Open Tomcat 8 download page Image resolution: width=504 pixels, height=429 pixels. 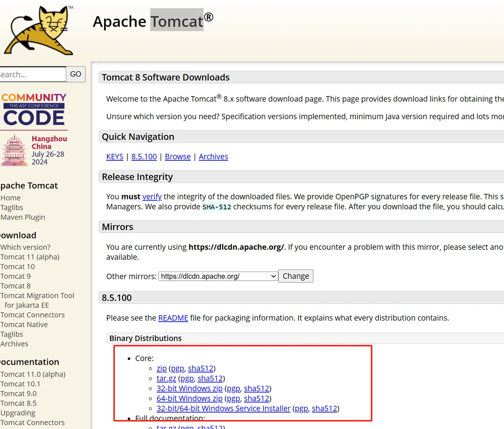point(15,286)
